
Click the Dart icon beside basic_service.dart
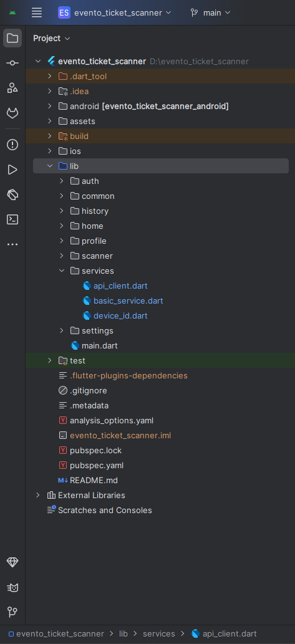(87, 300)
